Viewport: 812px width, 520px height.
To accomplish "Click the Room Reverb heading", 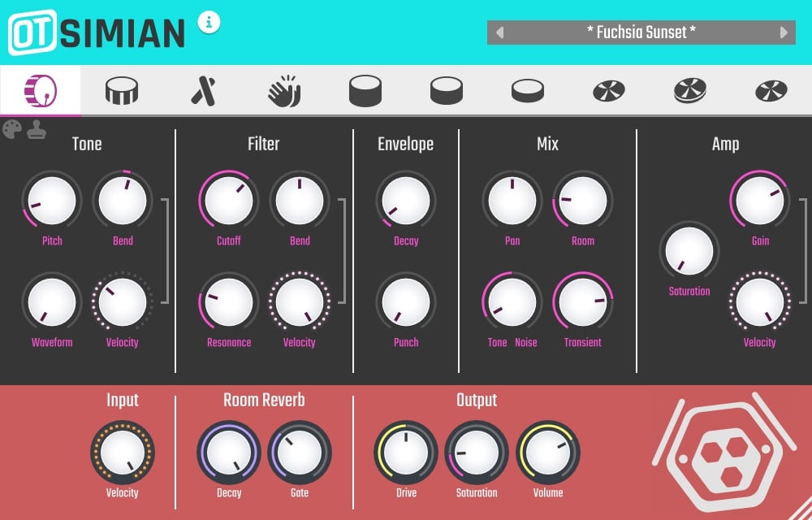I will [x=264, y=400].
